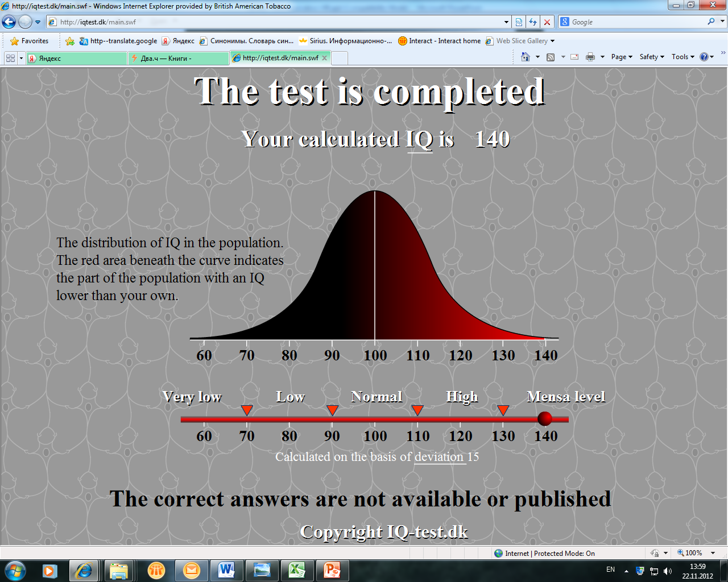Open the recent pages dropdown beside Forward
This screenshot has height=582, width=728.
(x=38, y=22)
